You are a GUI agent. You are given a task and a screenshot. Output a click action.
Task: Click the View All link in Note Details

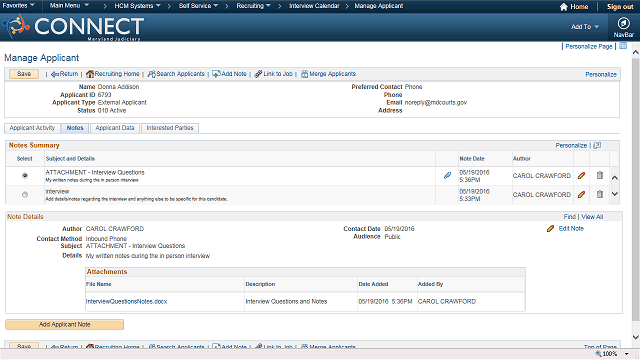[592, 217]
